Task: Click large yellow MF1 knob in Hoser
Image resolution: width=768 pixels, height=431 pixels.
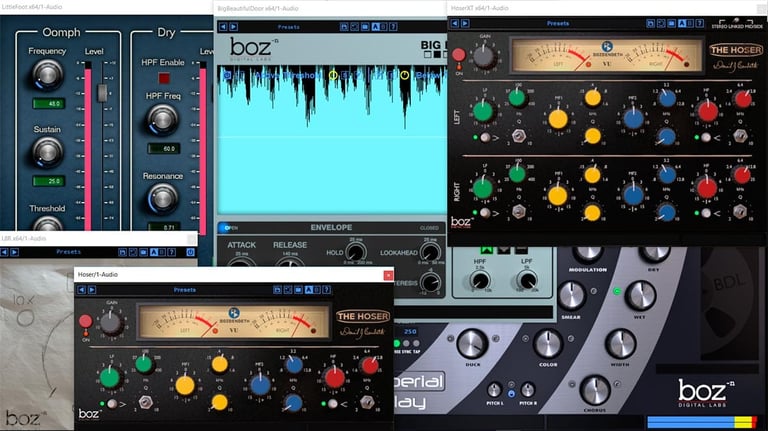Action: point(185,385)
